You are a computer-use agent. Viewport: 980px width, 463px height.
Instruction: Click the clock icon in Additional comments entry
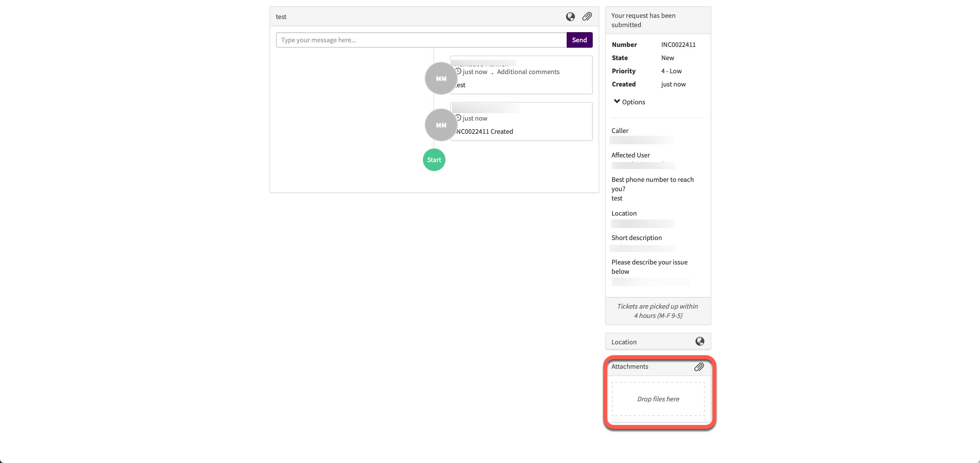coord(458,71)
